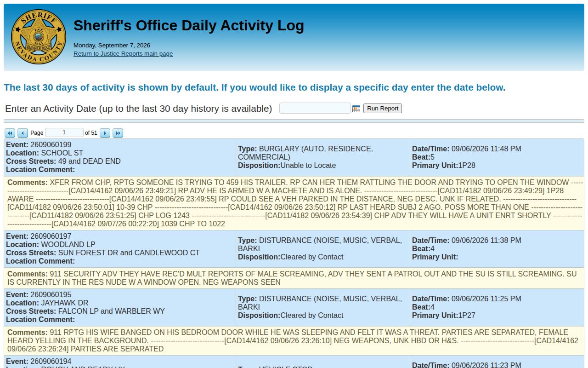The width and height of the screenshot is (588, 368).
Task: Click location WOODLAND LP
Action: [x=68, y=245]
